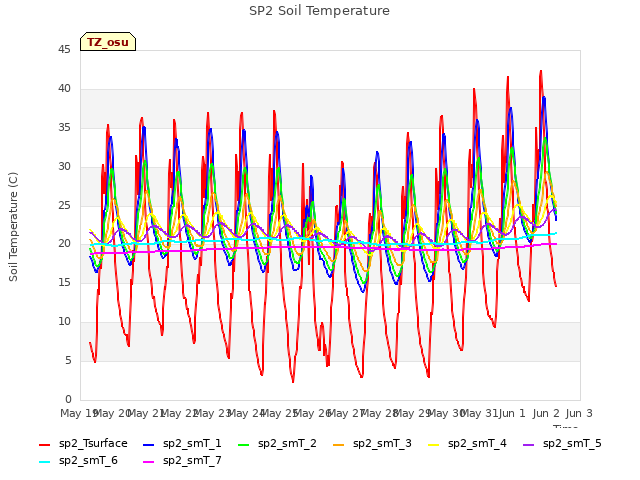Click the Soil Temperature (C) axis label
Image resolution: width=640 pixels, height=480 pixels.
pos(13,227)
